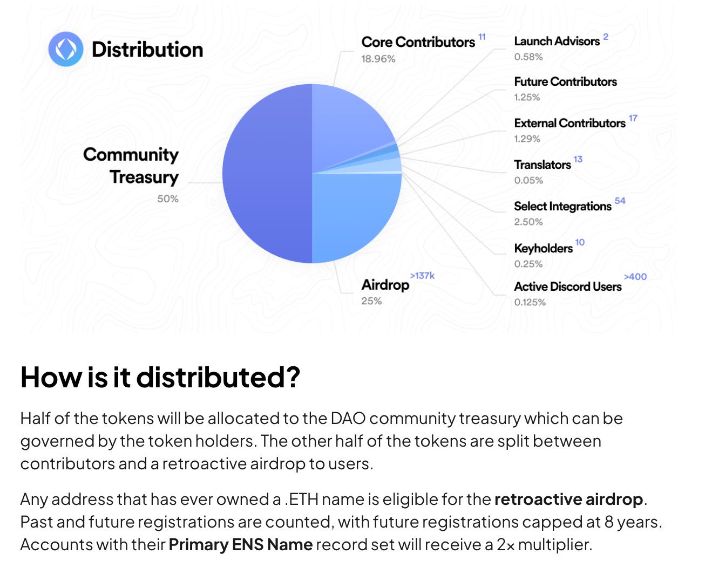This screenshot has height=588, width=705.
Task: Click the Community Treasury pie slice
Action: click(267, 174)
